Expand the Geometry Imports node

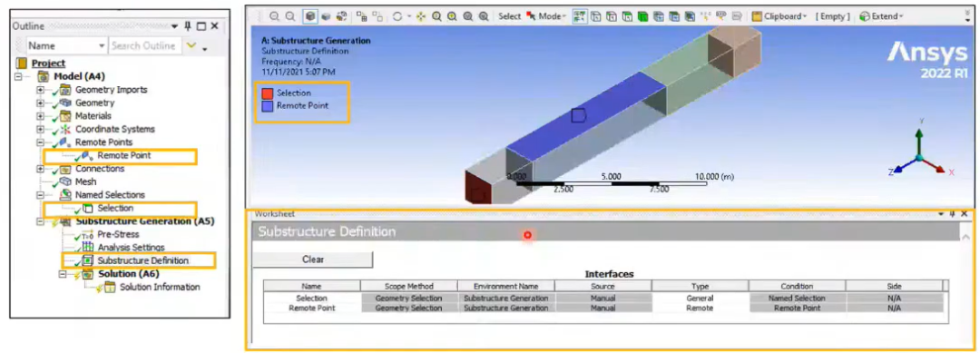(41, 90)
